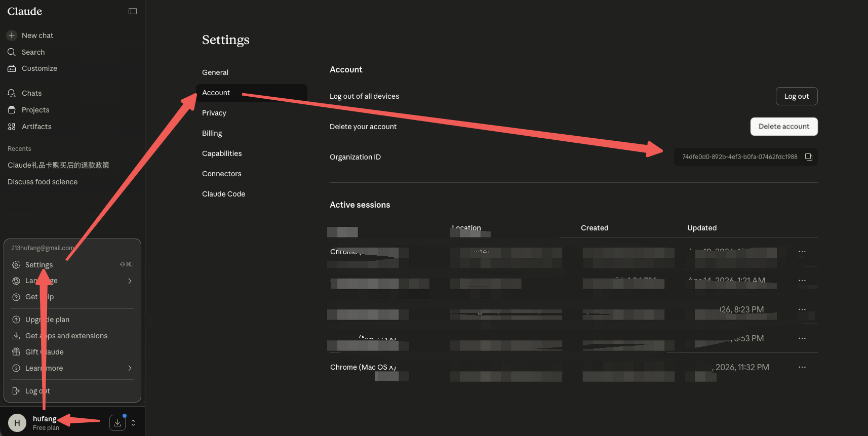This screenshot has width=868, height=436.
Task: Switch to the Billing settings tab
Action: pyautogui.click(x=212, y=133)
